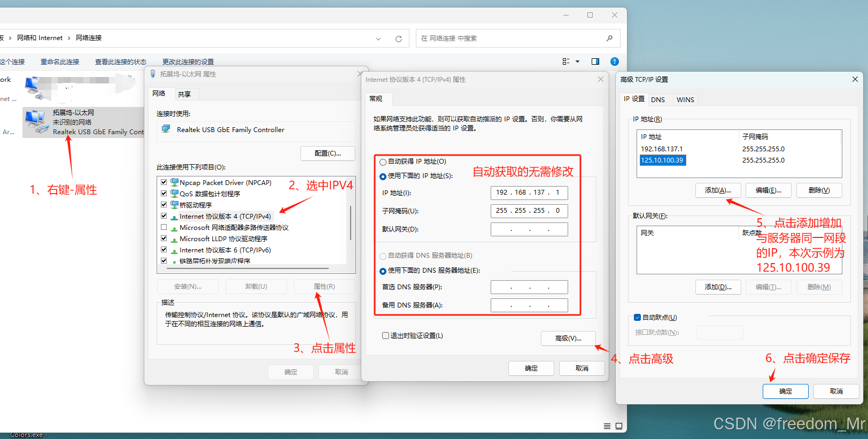Expand the address bar history dropdown chevron
The image size is (868, 439).
click(378, 38)
